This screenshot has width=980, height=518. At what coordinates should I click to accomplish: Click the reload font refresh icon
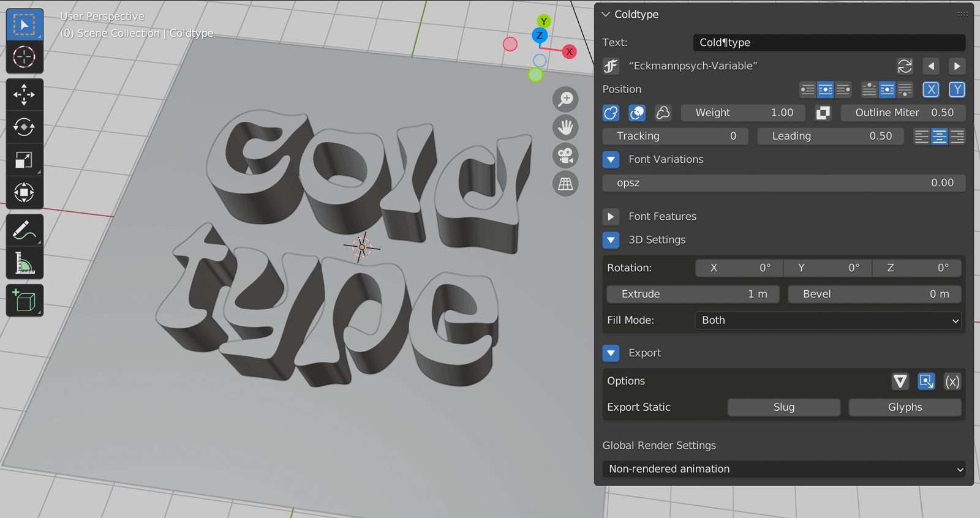905,66
